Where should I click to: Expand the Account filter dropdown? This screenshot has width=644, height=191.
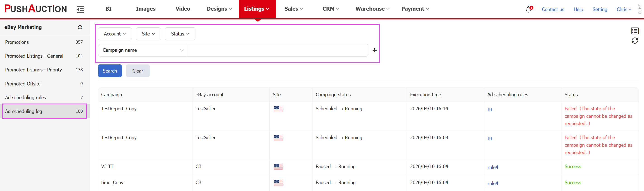[115, 34]
